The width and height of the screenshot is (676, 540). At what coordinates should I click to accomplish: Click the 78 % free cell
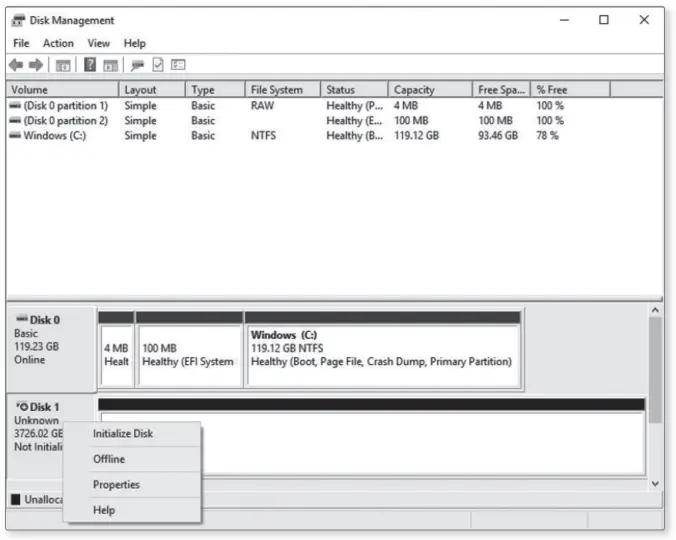coord(547,136)
